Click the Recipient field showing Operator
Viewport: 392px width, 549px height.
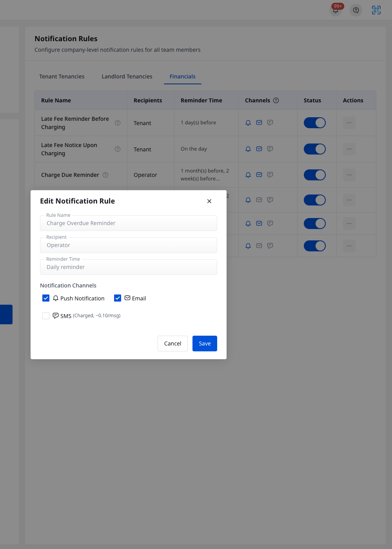tap(129, 245)
